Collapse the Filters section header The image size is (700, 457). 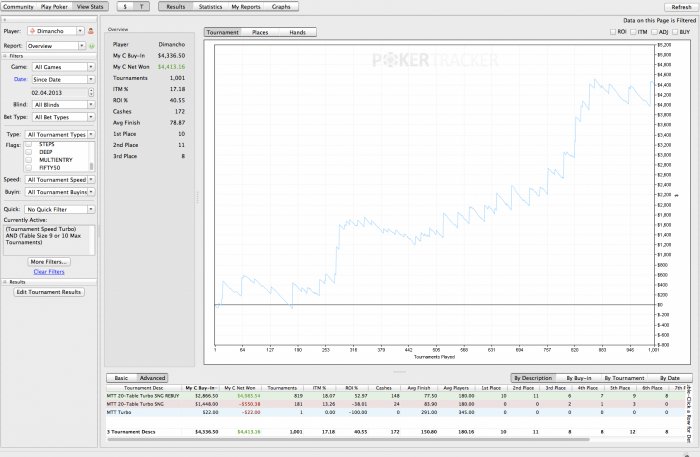coord(15,56)
